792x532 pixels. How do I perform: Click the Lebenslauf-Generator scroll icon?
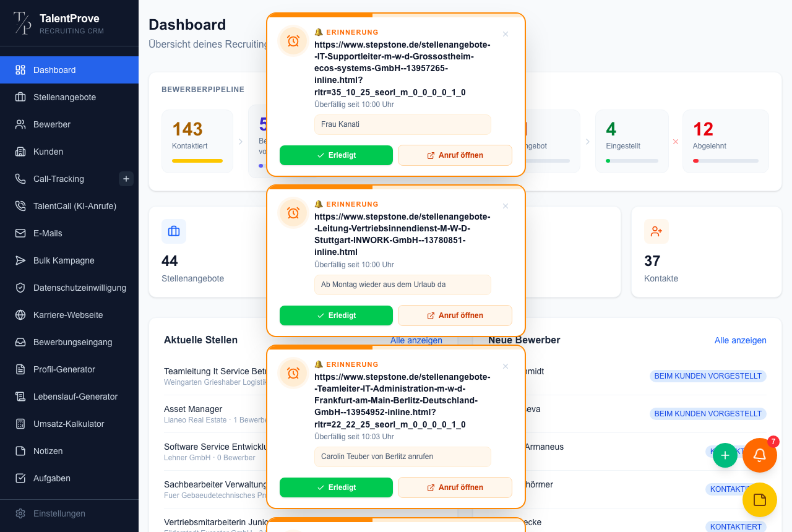[20, 397]
